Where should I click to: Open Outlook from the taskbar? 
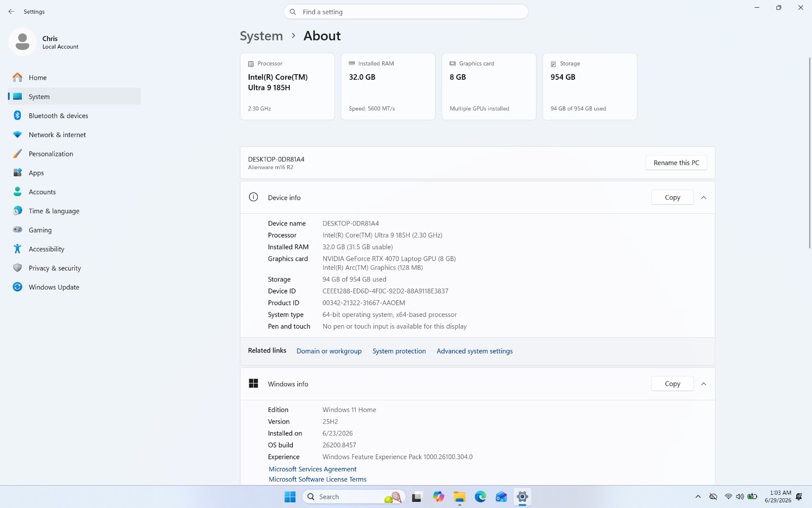(501, 497)
